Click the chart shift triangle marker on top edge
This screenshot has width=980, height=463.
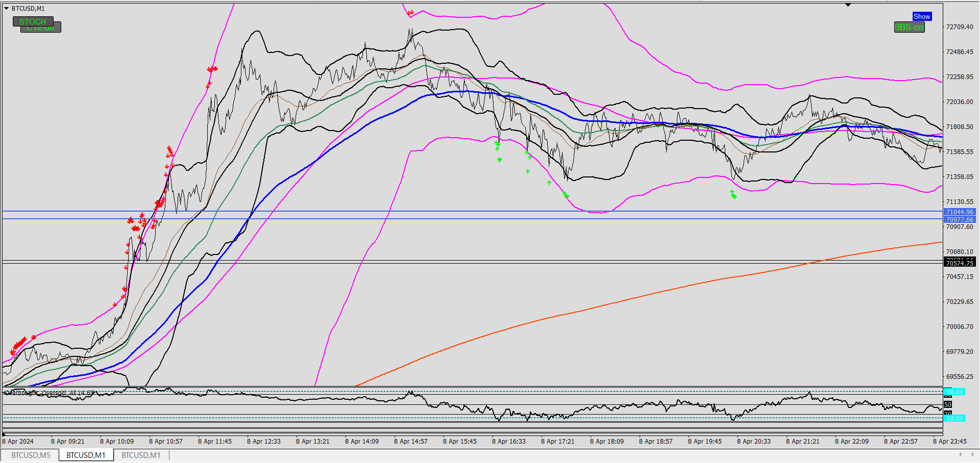[x=848, y=5]
